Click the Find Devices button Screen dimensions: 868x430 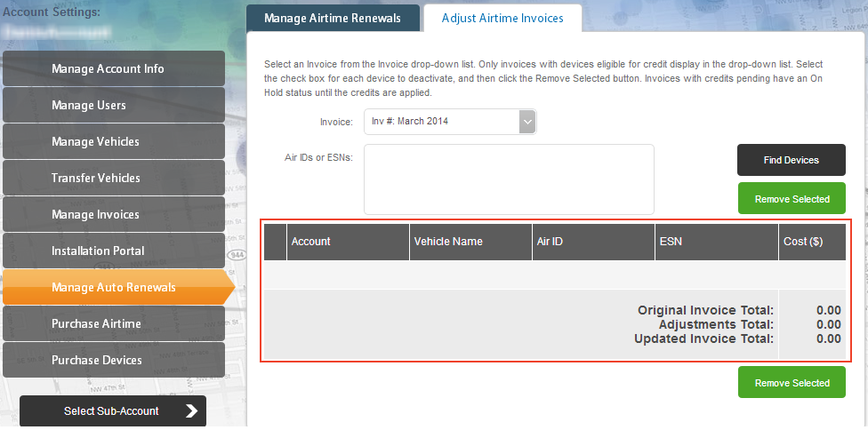pos(791,160)
